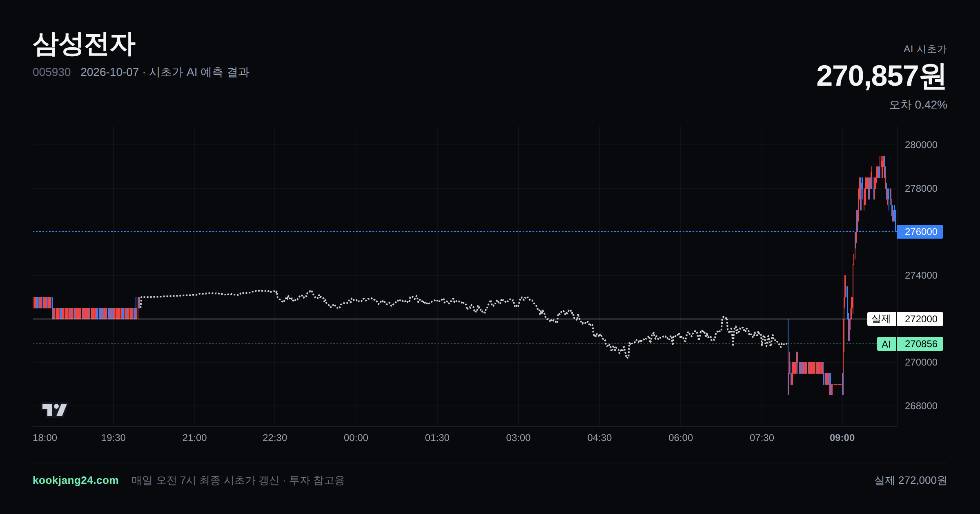Click the 01:30 time axis label
This screenshot has width=980, height=514.
pyautogui.click(x=437, y=438)
